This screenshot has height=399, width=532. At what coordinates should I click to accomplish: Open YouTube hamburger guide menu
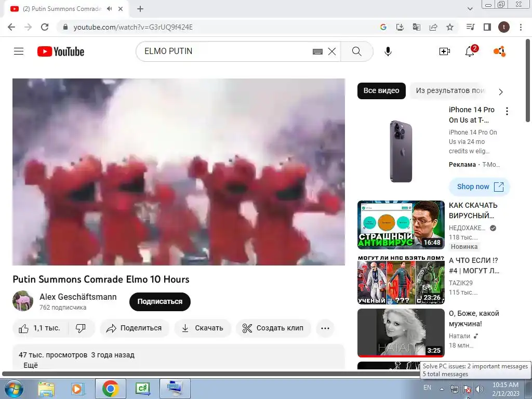(x=19, y=51)
